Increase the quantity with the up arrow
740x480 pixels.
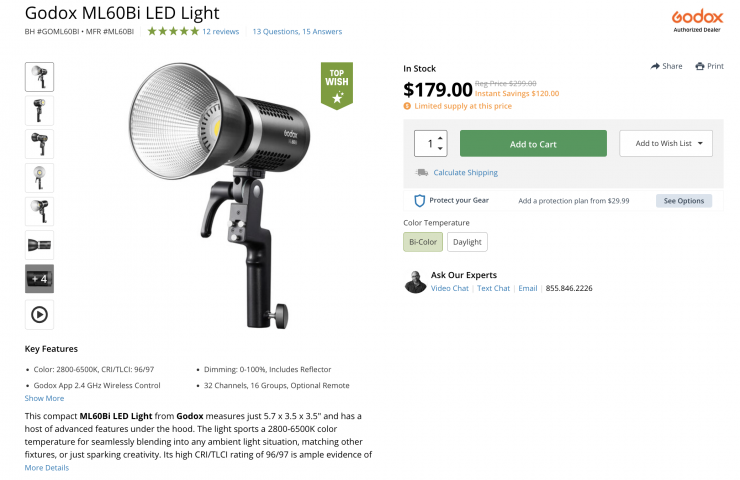point(441,137)
